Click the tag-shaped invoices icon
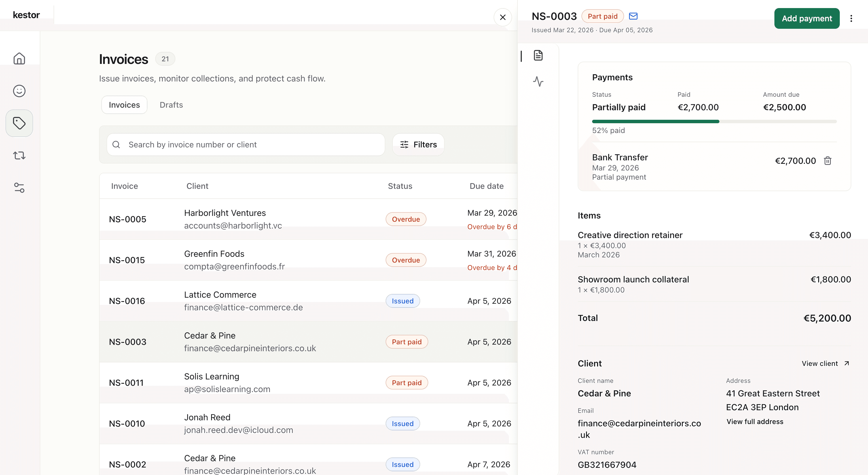Screen dimensions: 868x475 19,123
